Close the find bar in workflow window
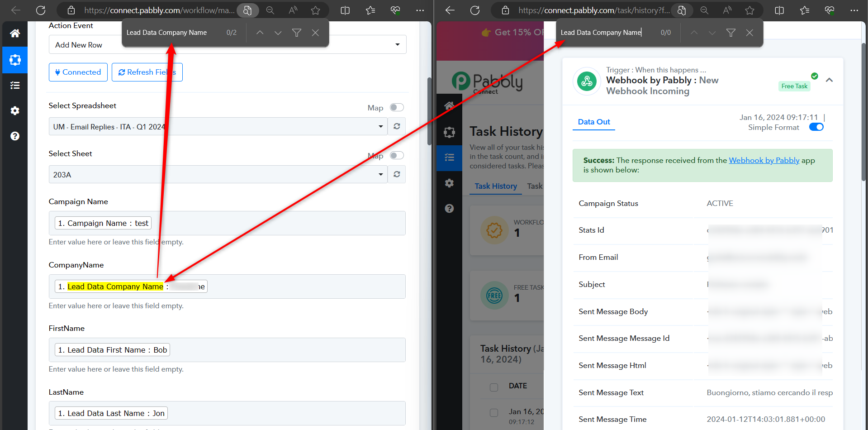 click(315, 33)
